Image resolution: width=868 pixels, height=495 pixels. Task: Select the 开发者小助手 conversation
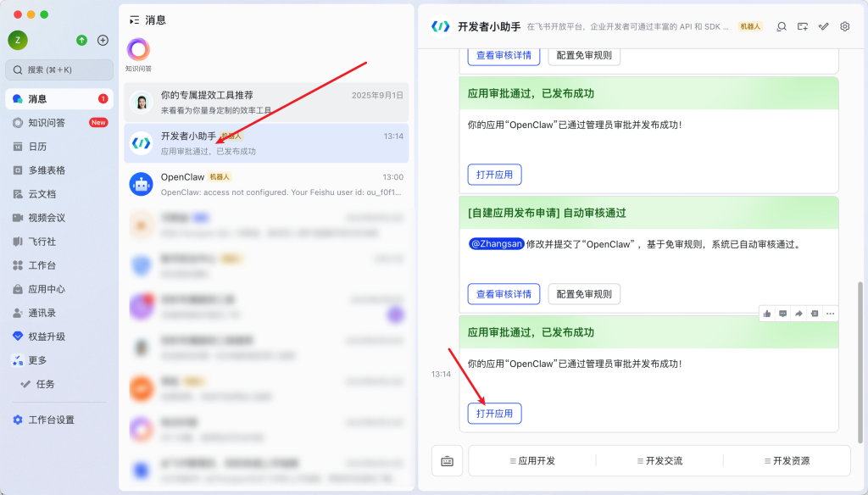pos(266,143)
